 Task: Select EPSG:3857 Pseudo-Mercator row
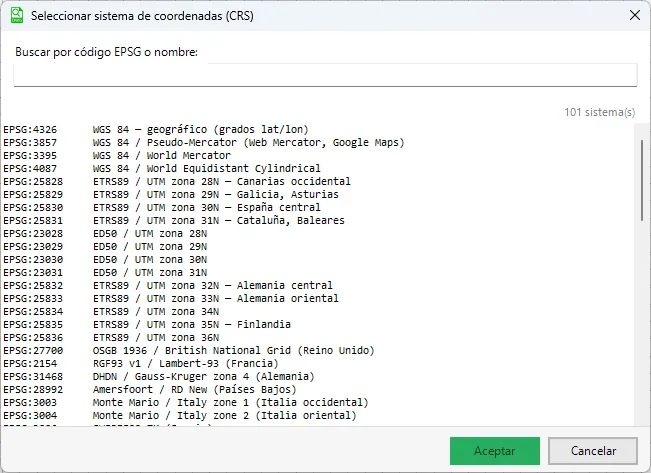[318, 142]
